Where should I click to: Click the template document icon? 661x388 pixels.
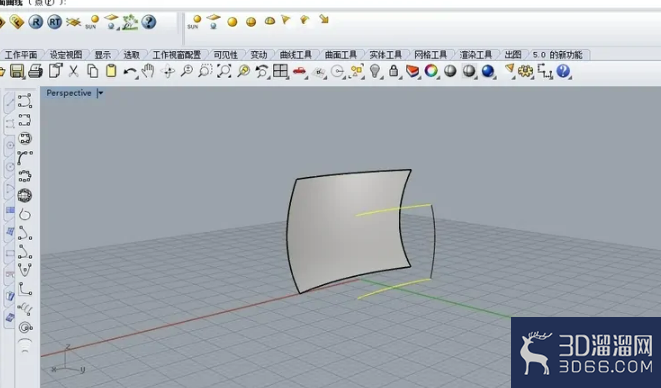[56, 71]
